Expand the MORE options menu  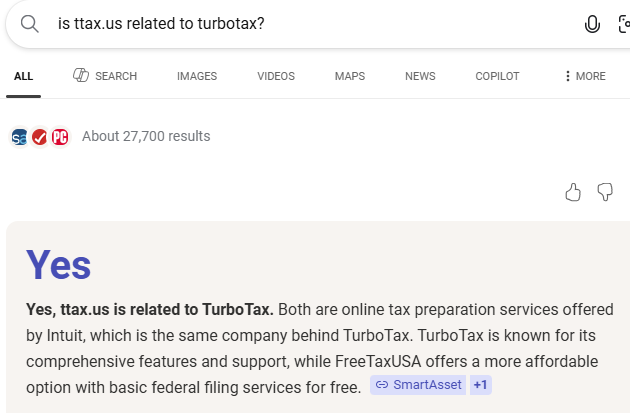point(585,76)
